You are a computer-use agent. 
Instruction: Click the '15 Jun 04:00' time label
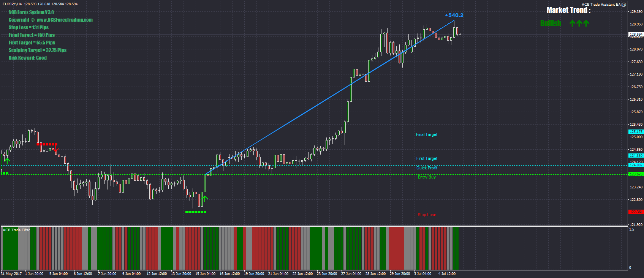point(205,274)
